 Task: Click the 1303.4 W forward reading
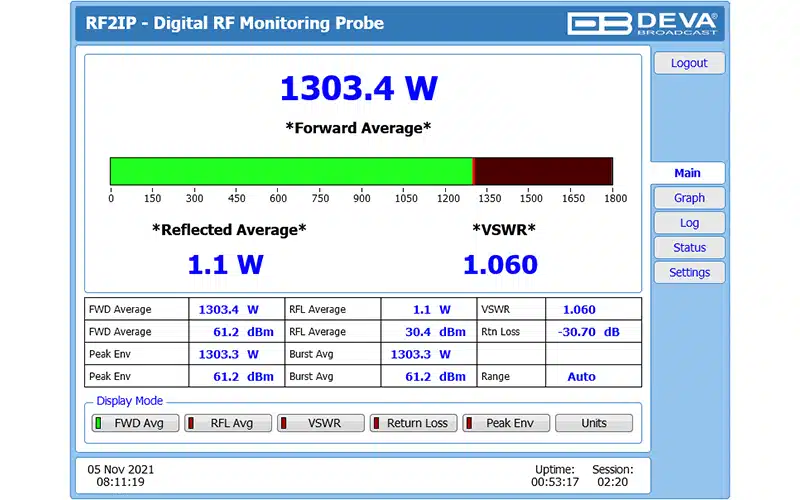(x=359, y=88)
